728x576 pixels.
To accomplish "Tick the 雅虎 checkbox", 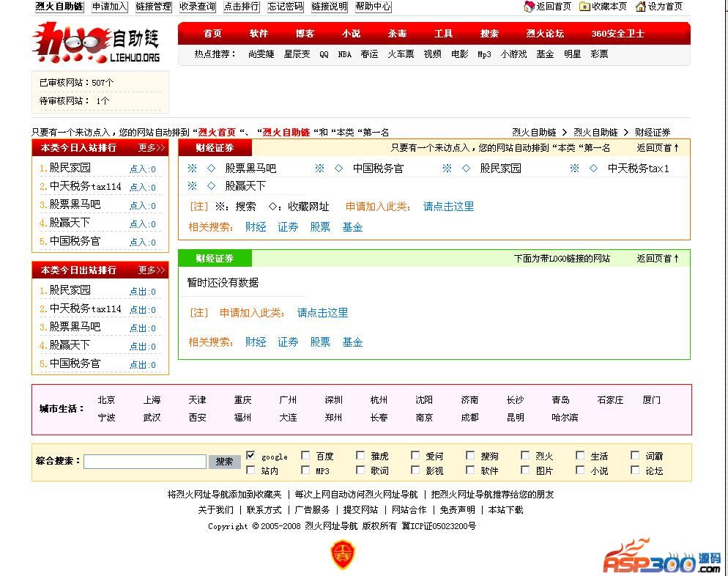I will pos(360,455).
